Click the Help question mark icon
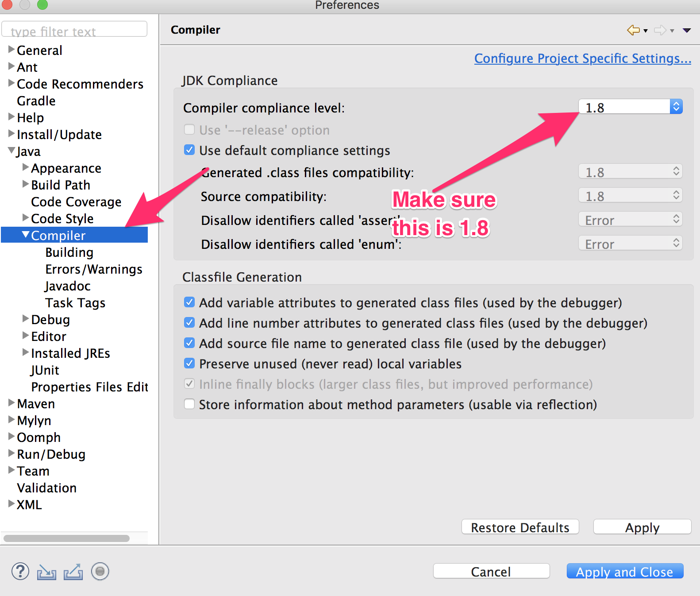Screen dimensions: 700x596 click(x=20, y=571)
